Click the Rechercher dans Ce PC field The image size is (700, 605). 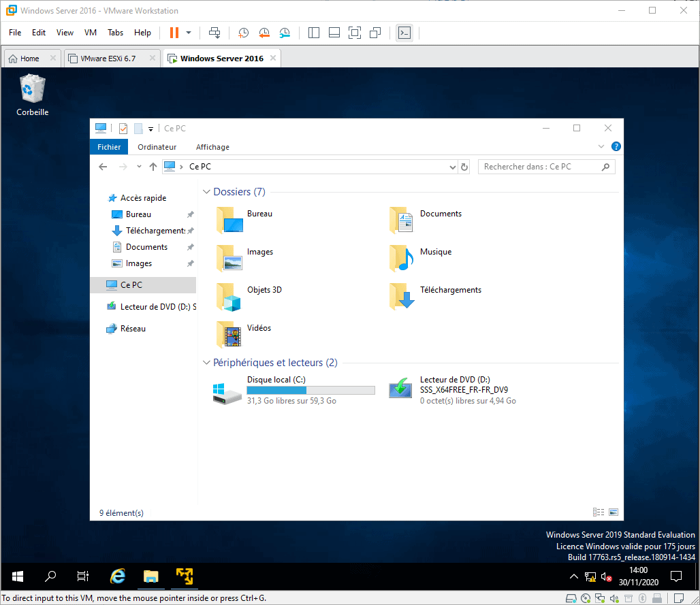(x=546, y=167)
